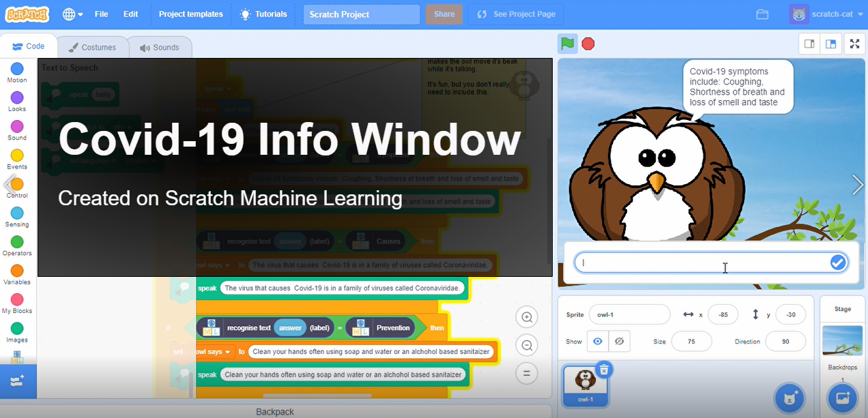Viewport: 868px width, 418px height.
Task: Click the y position field -30
Action: tap(790, 314)
